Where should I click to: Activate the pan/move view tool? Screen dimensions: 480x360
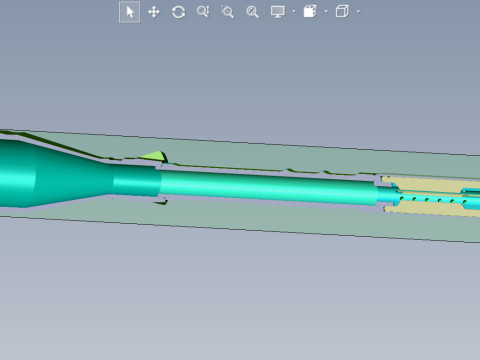pos(154,12)
